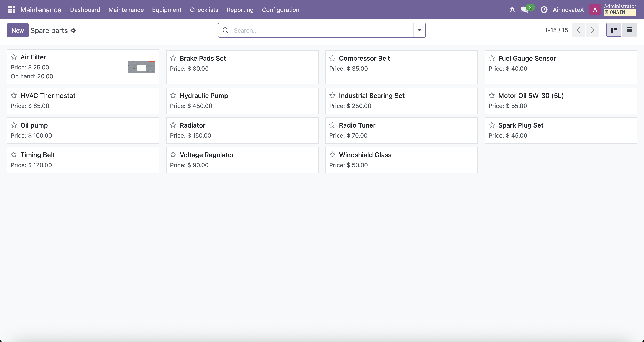Switch to list view
644x342 pixels.
(629, 30)
